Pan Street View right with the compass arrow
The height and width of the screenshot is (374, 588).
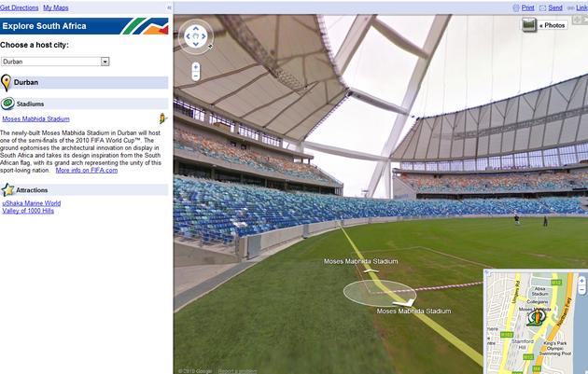(x=204, y=36)
